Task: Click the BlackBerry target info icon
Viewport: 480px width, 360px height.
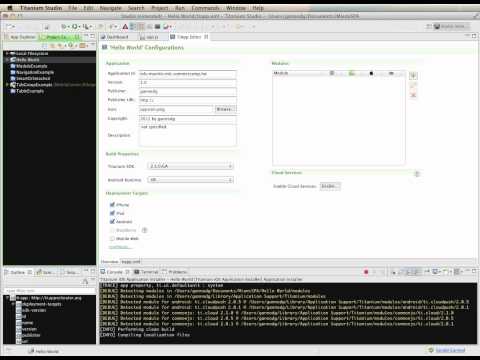Action: [x=144, y=230]
